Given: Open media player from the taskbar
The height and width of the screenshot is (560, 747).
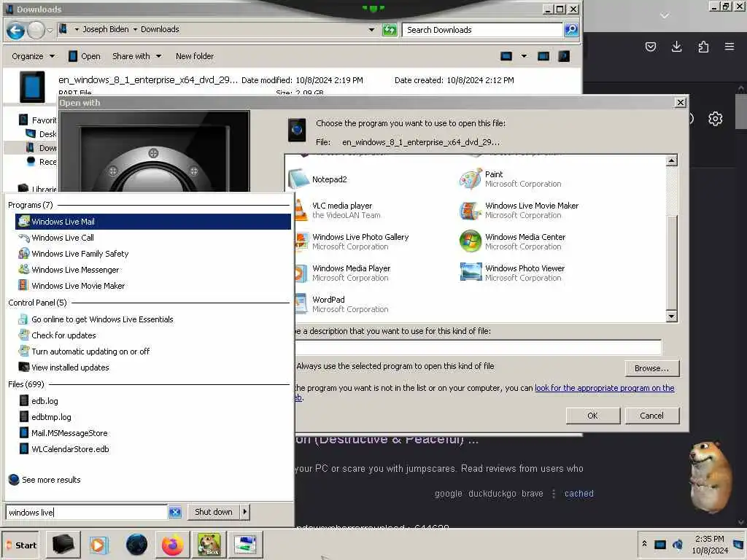Looking at the screenshot, I should pos(99,545).
